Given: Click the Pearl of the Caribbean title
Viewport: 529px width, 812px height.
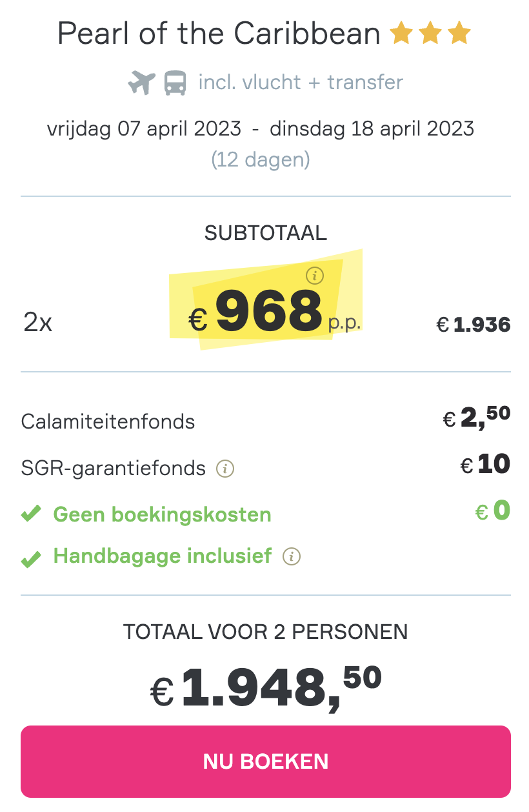Looking at the screenshot, I should 219,33.
